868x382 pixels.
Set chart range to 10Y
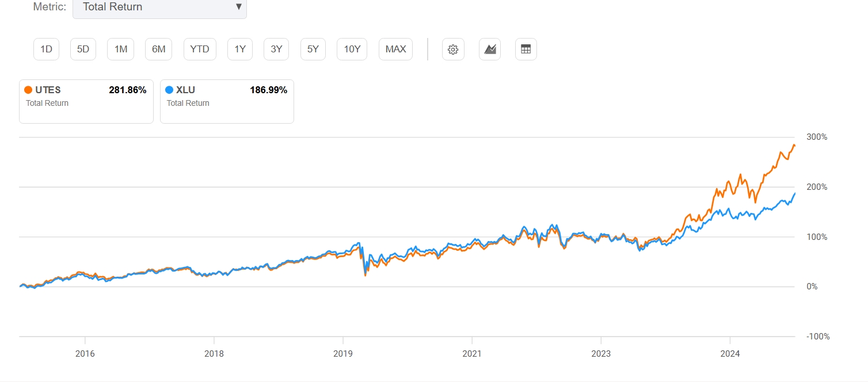tap(352, 49)
